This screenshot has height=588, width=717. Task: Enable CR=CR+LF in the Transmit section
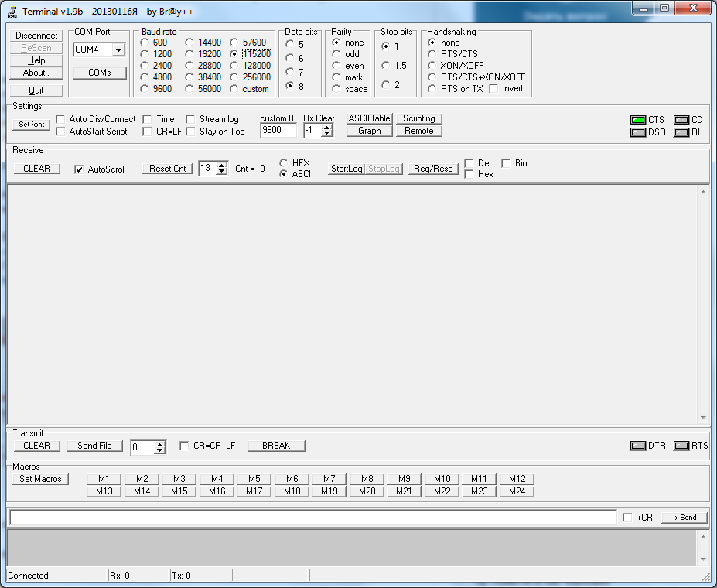[x=183, y=445]
